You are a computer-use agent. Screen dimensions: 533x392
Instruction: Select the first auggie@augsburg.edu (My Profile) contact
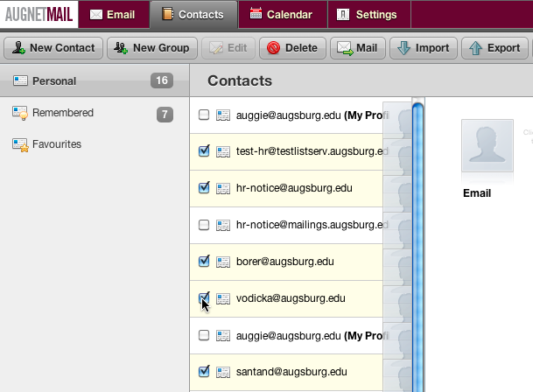[300, 115]
